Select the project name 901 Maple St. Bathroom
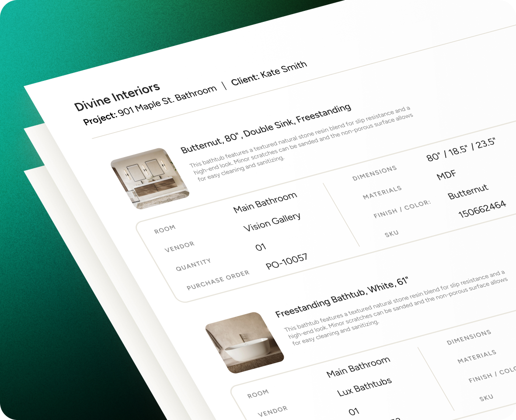 click(167, 102)
